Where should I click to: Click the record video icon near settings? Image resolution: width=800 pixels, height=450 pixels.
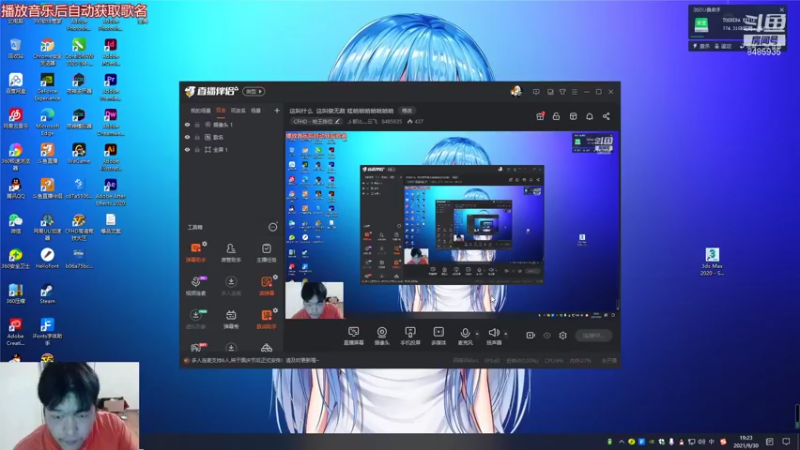tap(531, 335)
